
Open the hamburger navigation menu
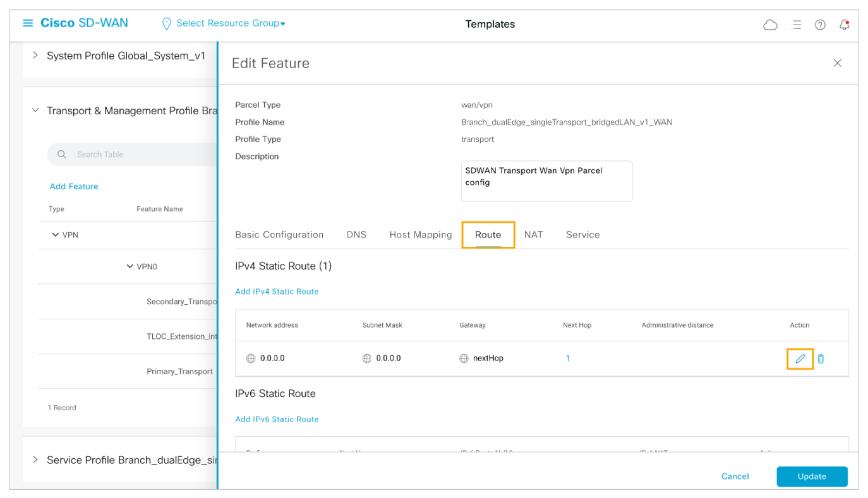[x=28, y=23]
